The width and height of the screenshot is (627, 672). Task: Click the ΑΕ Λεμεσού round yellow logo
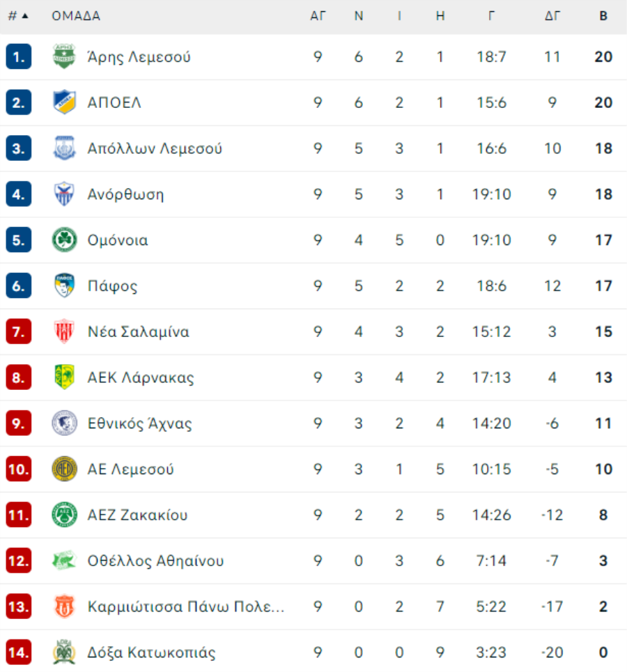click(64, 469)
